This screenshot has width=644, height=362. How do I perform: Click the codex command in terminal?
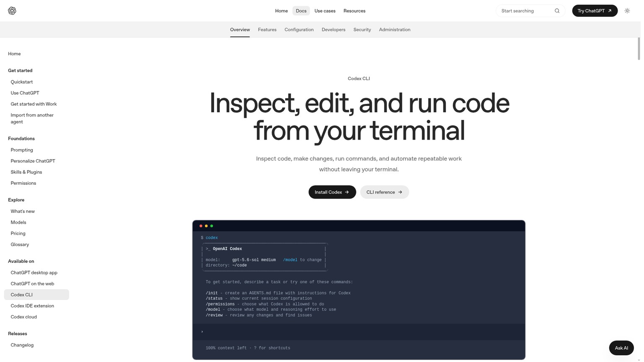pyautogui.click(x=212, y=238)
